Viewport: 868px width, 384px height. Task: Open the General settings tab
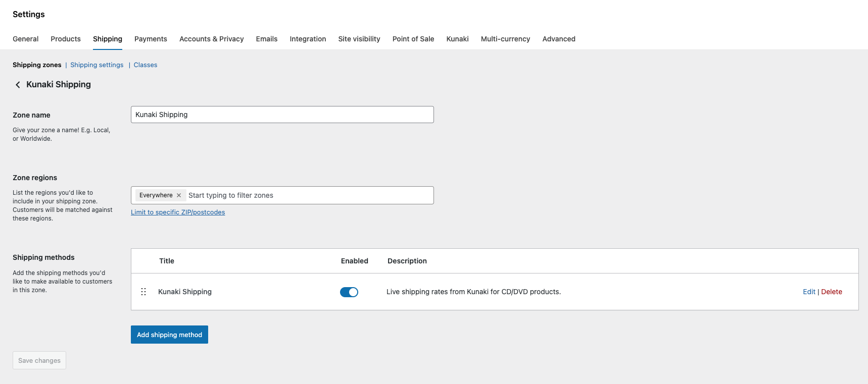(x=26, y=39)
